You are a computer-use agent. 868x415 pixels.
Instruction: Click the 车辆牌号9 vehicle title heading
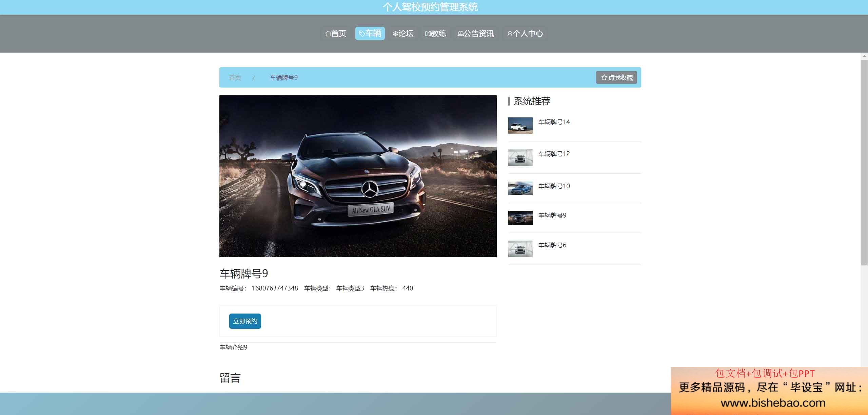coord(244,273)
